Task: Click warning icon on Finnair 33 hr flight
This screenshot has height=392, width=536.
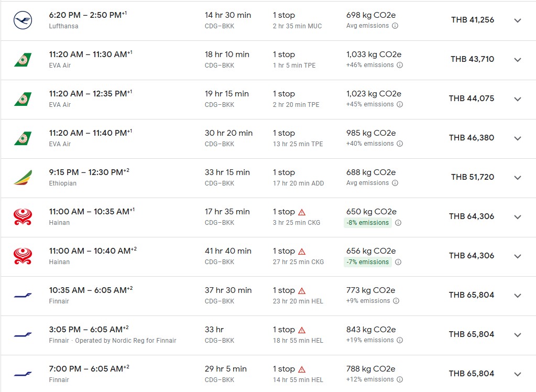Action: tap(302, 330)
